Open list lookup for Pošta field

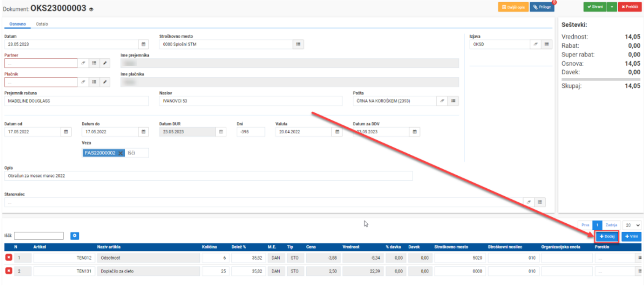click(x=453, y=101)
